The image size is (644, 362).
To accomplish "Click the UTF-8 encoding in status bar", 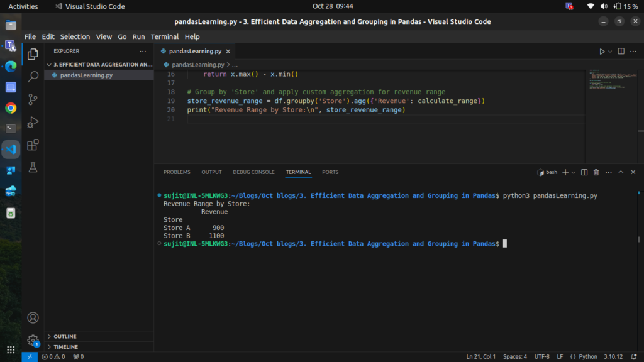I will click(541, 357).
